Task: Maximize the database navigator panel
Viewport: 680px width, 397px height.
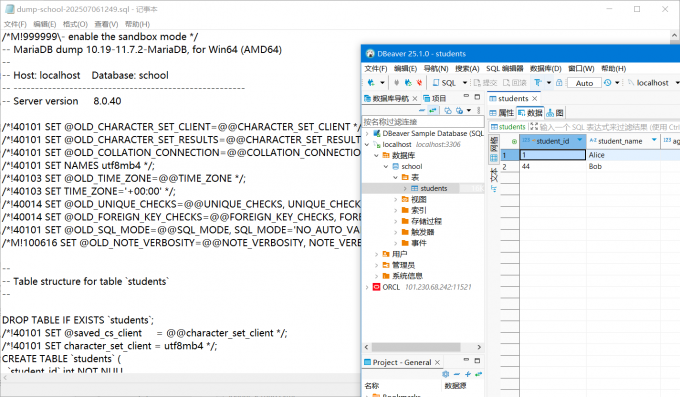Action: pos(477,97)
